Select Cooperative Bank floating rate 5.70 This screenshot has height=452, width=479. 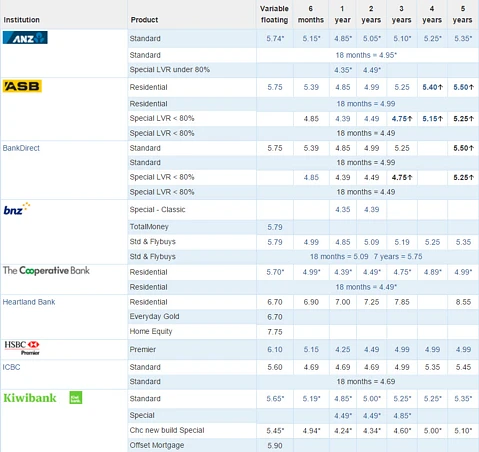pyautogui.click(x=275, y=272)
